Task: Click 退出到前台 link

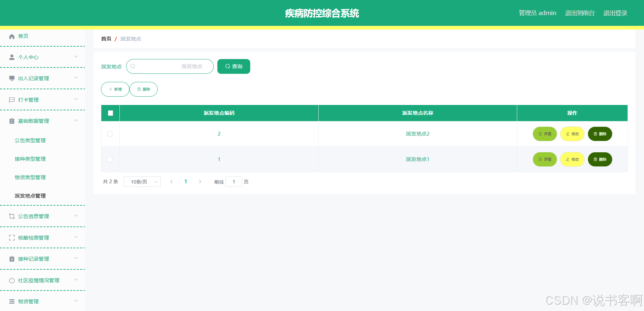Action: [580, 13]
